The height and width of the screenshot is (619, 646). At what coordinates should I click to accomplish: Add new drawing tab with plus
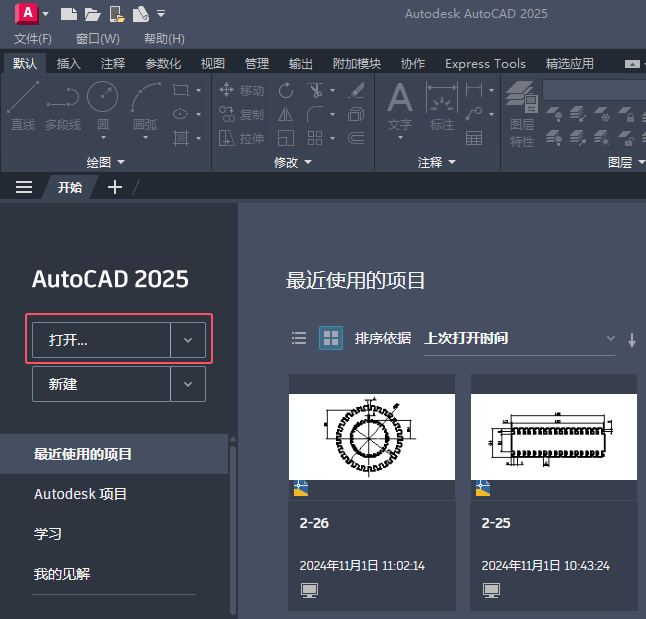pyautogui.click(x=115, y=187)
